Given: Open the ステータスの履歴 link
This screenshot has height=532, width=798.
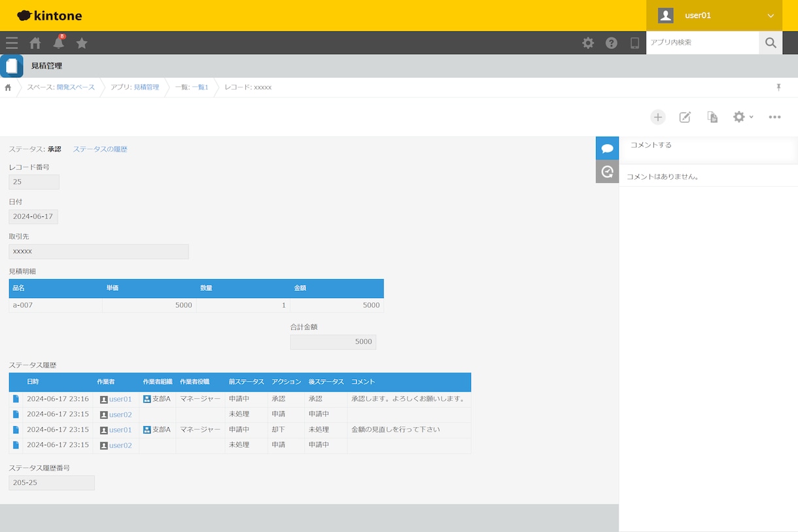Looking at the screenshot, I should (x=100, y=149).
